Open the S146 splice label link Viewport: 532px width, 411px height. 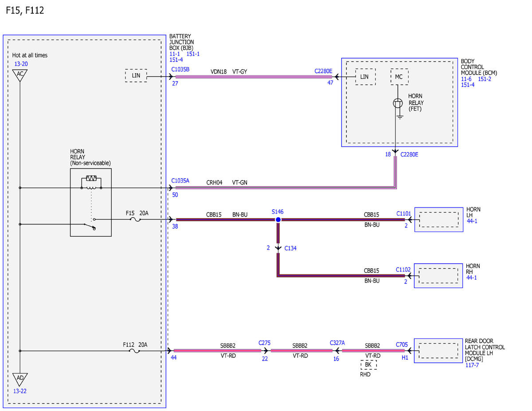(x=278, y=212)
